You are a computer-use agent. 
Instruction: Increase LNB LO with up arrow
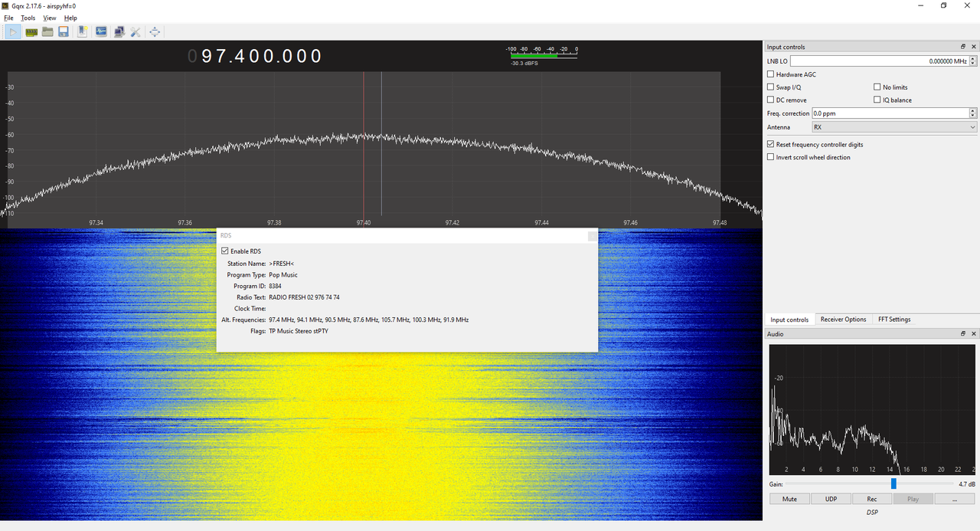pos(973,58)
